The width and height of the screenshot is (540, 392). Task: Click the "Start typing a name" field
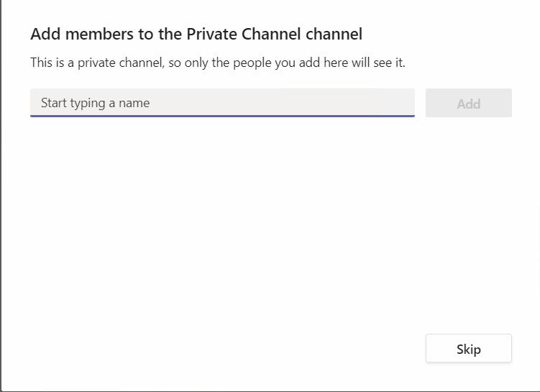point(222,103)
